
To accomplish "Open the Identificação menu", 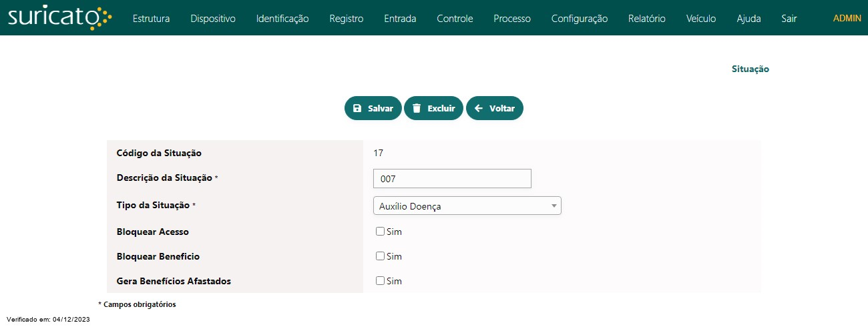I will (282, 19).
